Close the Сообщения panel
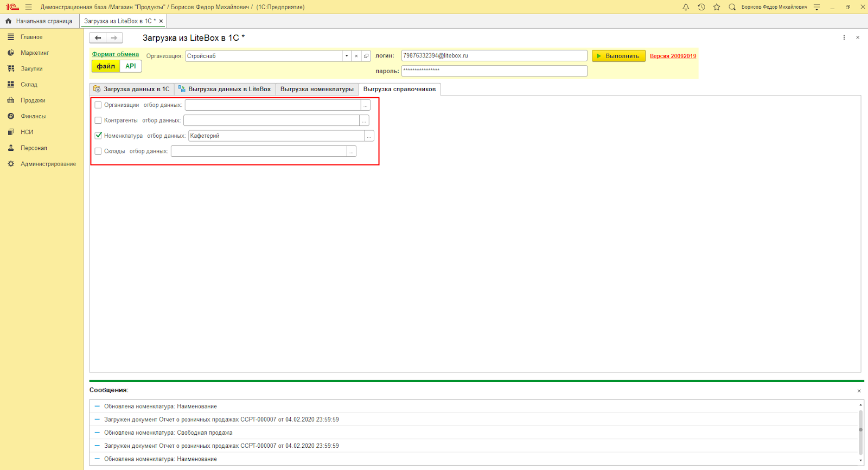Image resolution: width=868 pixels, height=470 pixels. (x=859, y=391)
